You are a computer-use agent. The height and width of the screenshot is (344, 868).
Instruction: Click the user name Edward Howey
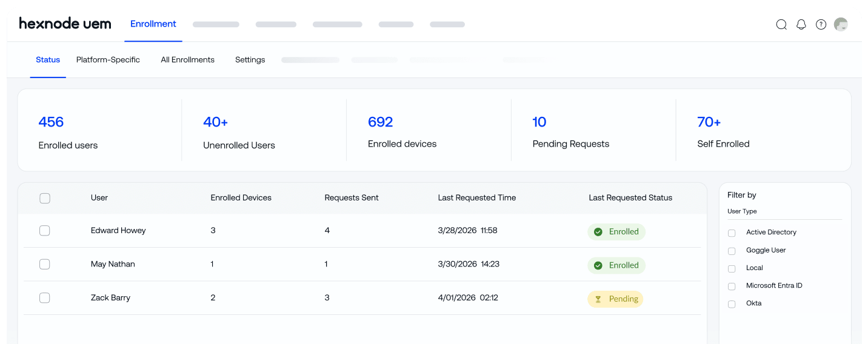click(118, 230)
